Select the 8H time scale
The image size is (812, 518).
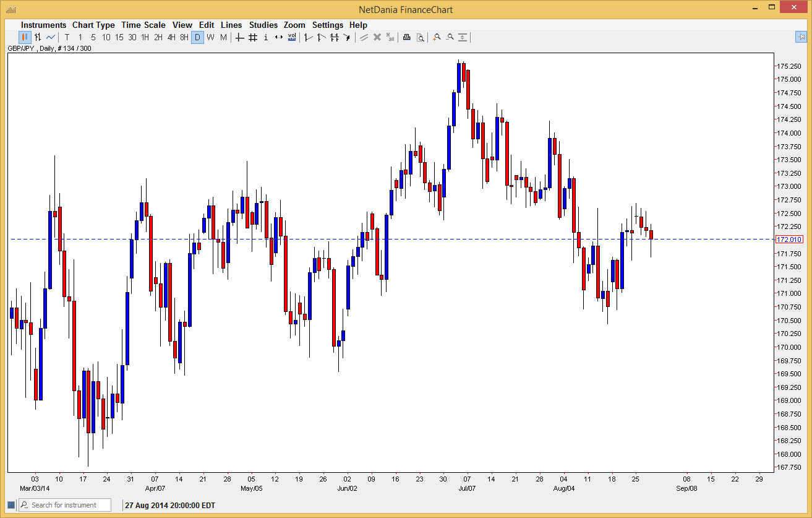[x=184, y=38]
